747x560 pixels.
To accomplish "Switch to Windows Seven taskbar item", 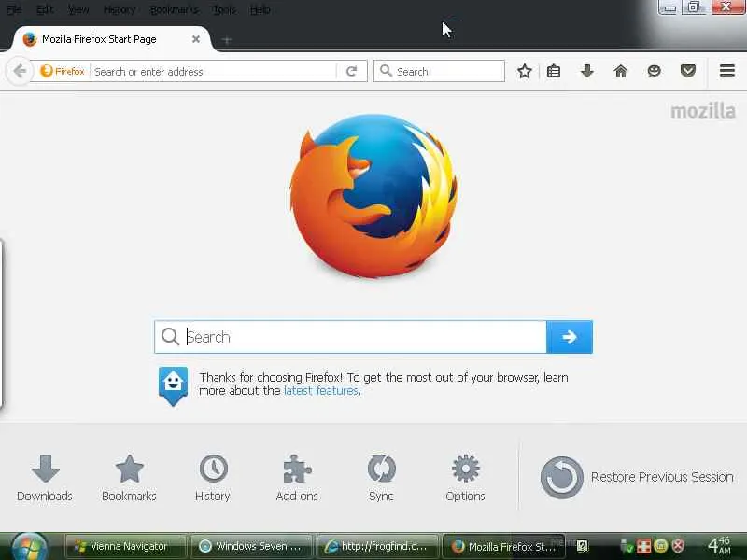I will [251, 546].
